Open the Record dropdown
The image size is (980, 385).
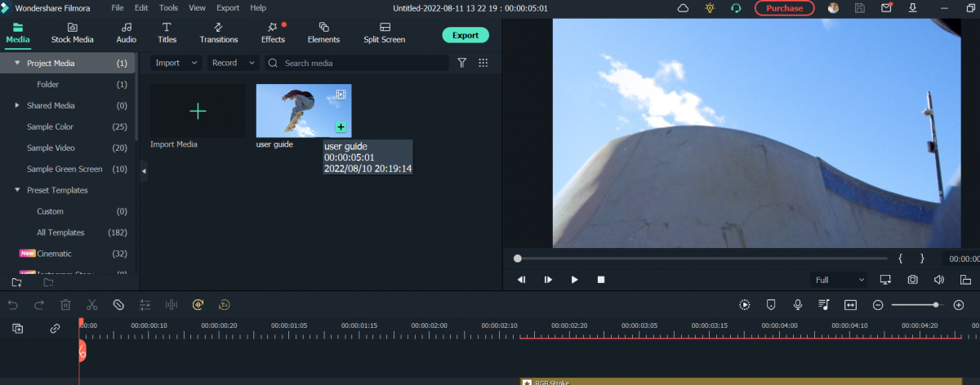point(233,63)
